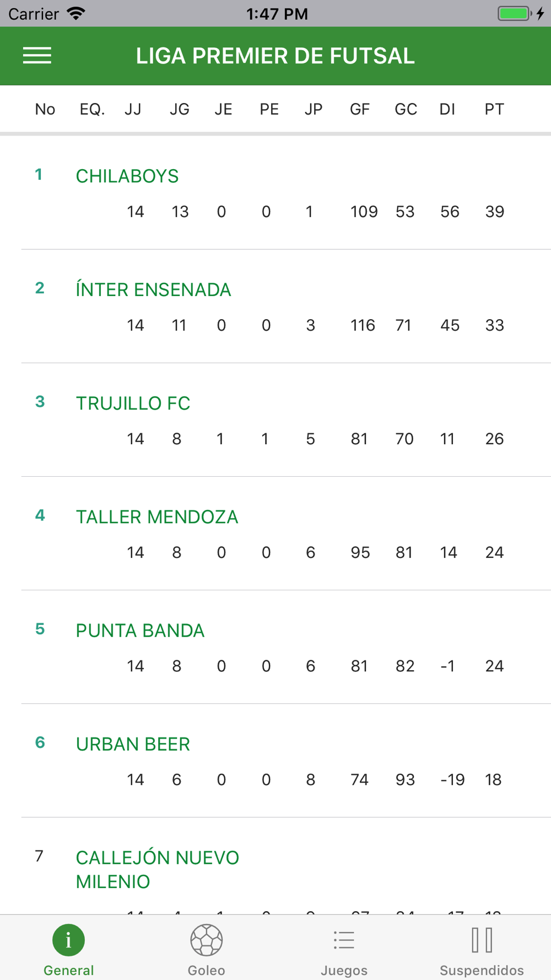Tap the PT points column header
The image size is (551, 980).
coord(494,109)
